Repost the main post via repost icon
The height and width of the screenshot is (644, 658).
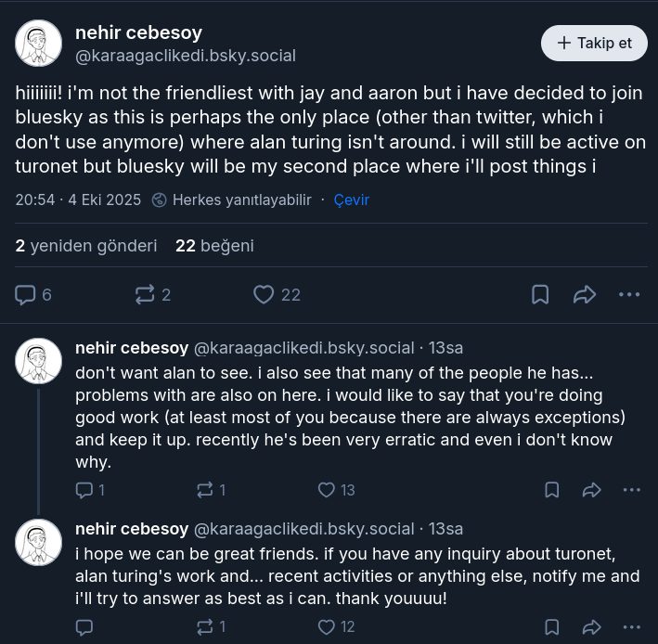[x=145, y=295]
